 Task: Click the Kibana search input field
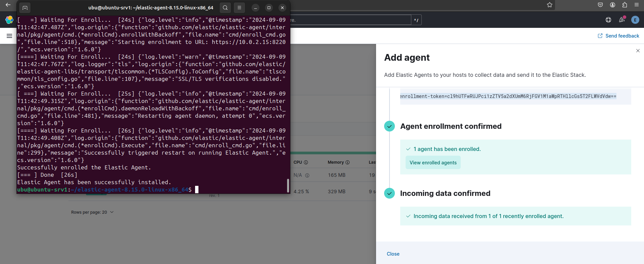point(351,20)
